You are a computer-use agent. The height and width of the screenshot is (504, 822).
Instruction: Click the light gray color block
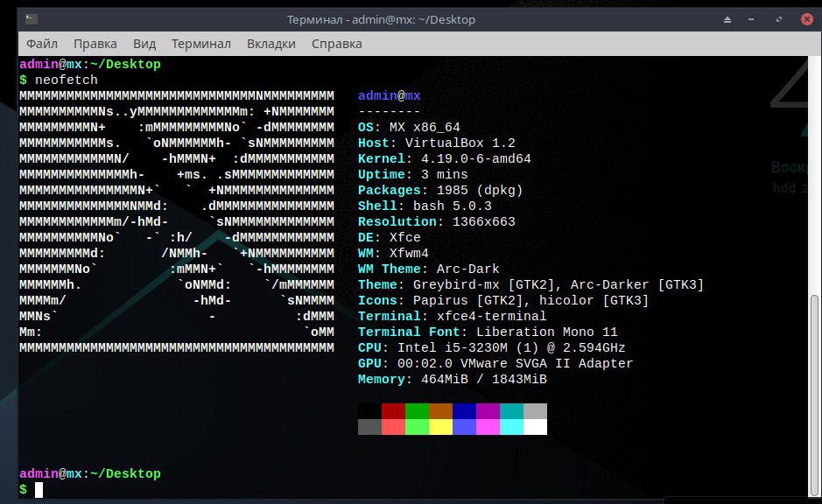[x=535, y=411]
